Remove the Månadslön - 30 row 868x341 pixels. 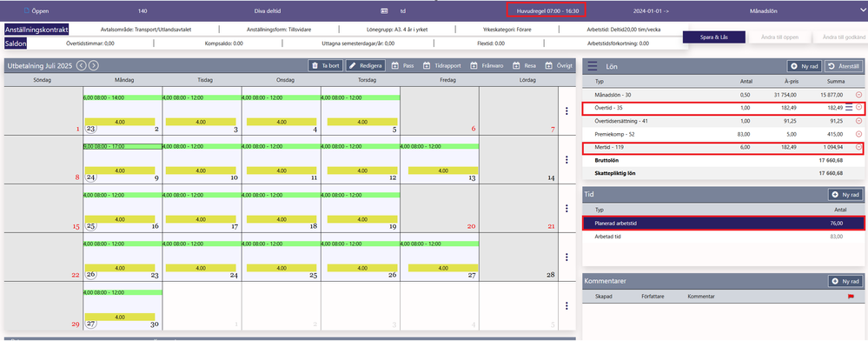858,95
